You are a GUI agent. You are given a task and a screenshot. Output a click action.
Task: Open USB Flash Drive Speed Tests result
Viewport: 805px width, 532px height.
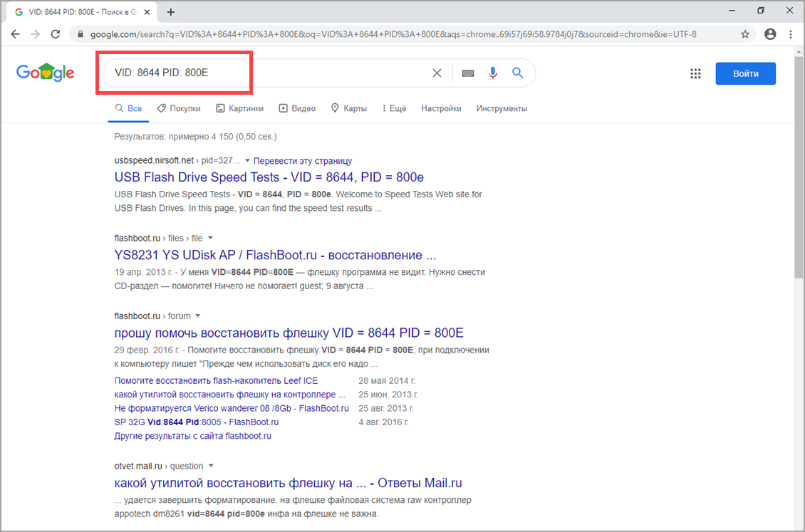tap(269, 177)
